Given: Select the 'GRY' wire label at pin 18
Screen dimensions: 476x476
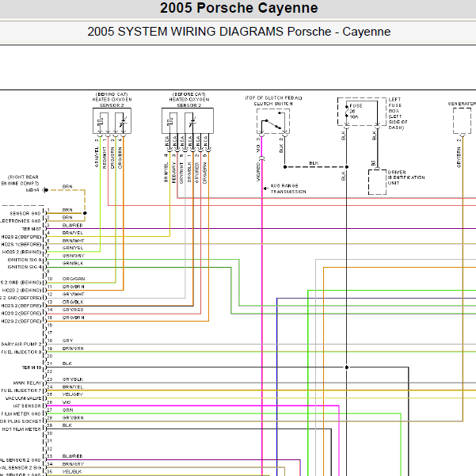Looking at the screenshot, I should (x=67, y=341).
